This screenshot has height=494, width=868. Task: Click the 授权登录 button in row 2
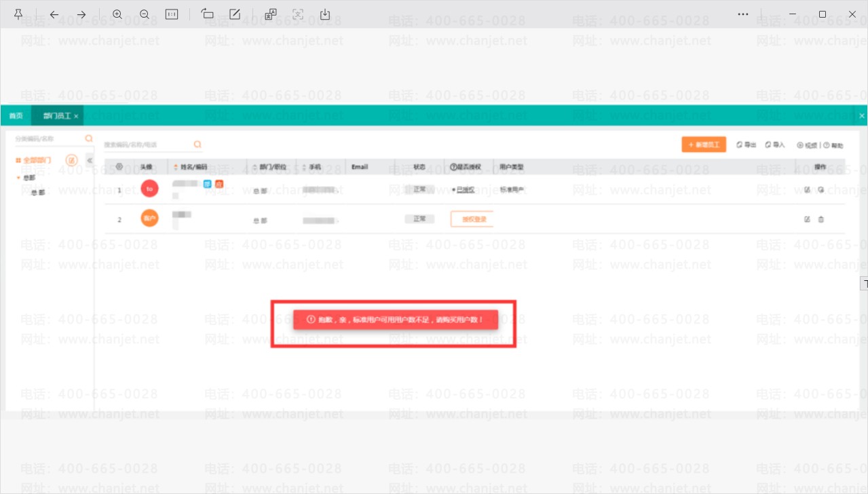click(472, 219)
